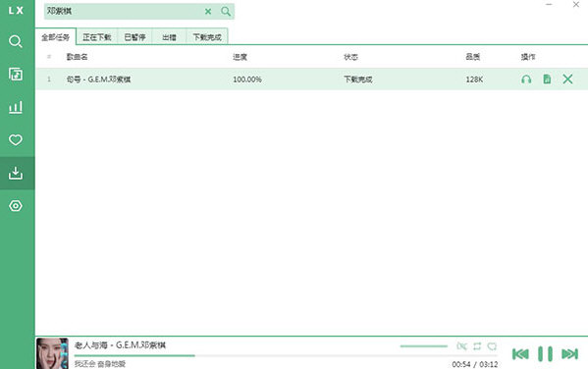Open the song list page in sidebar
588x369 pixels.
tap(16, 74)
